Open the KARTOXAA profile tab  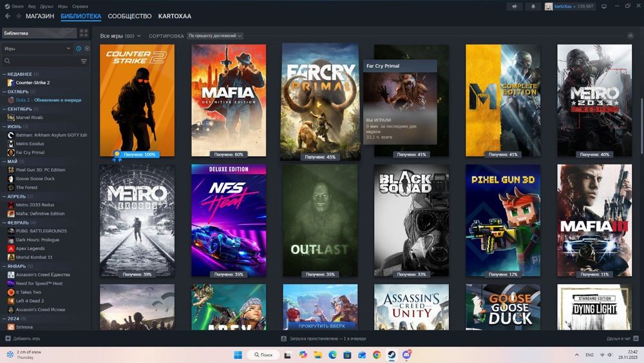175,16
